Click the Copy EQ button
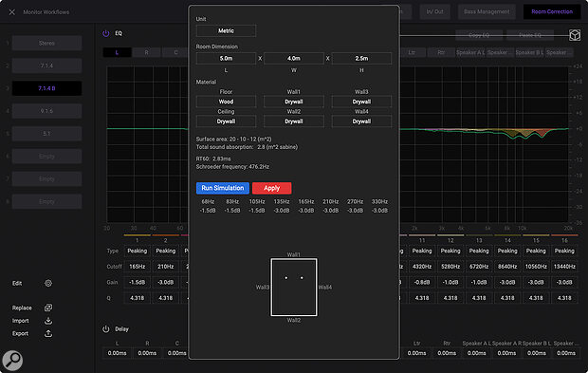This screenshot has height=373, width=588. click(x=479, y=35)
